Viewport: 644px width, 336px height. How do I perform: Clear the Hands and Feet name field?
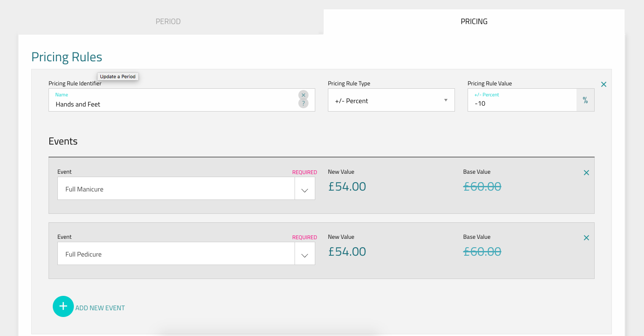pos(303,95)
